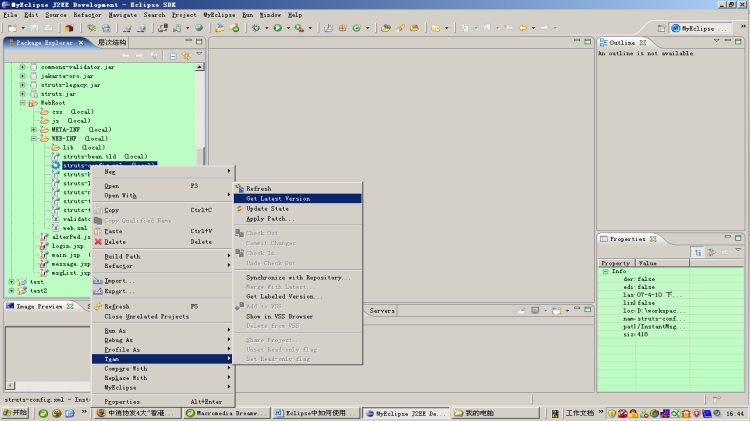Toggle Show Categories in Properties view
The width and height of the screenshot is (750, 421).
click(698, 252)
